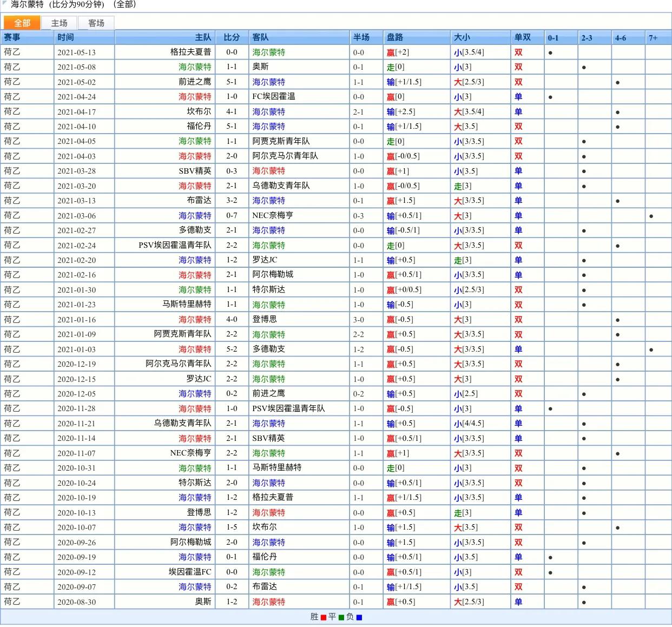Switch to the 全部 tab
The image size is (672, 627).
tap(22, 23)
